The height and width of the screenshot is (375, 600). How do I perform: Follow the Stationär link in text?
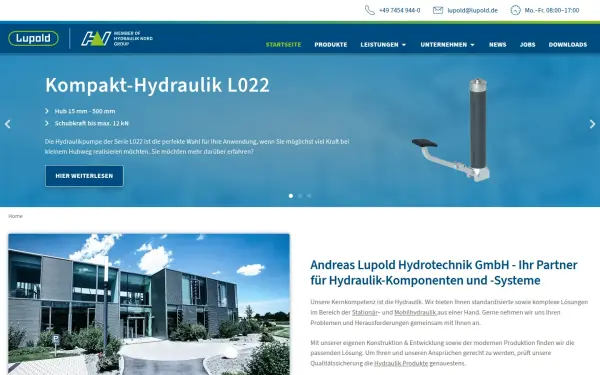click(365, 312)
